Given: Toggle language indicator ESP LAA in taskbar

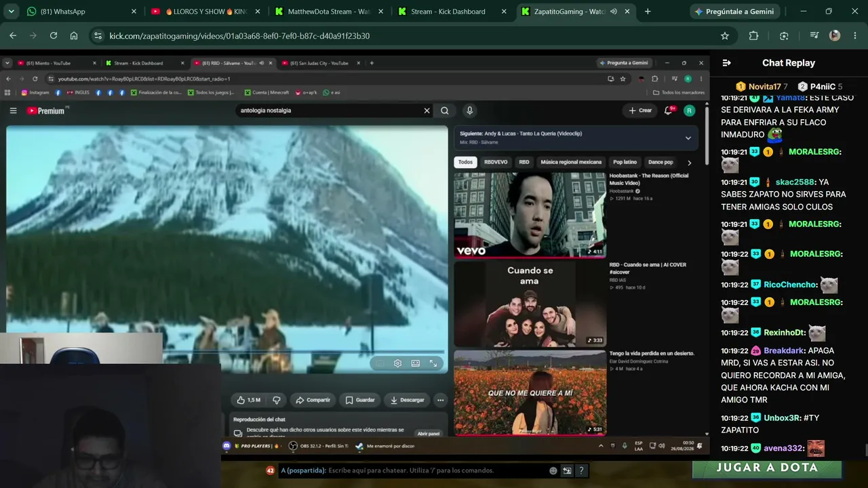Looking at the screenshot, I should (x=638, y=446).
